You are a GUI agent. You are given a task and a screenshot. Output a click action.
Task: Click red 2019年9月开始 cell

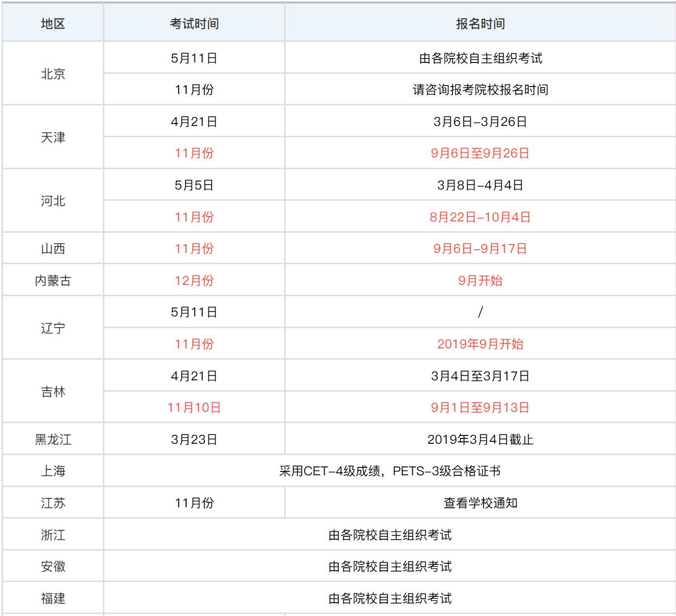pyautogui.click(x=480, y=344)
